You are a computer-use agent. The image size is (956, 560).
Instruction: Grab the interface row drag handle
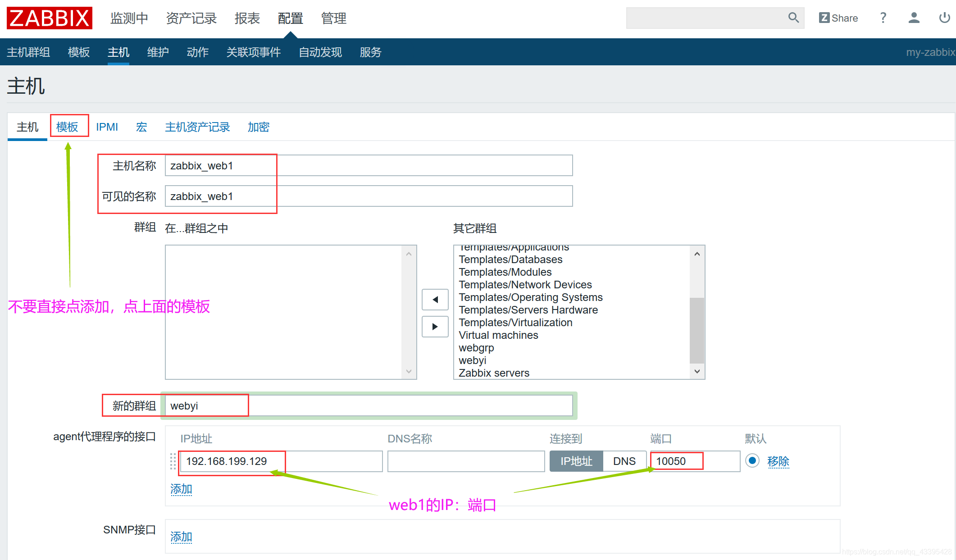click(173, 461)
